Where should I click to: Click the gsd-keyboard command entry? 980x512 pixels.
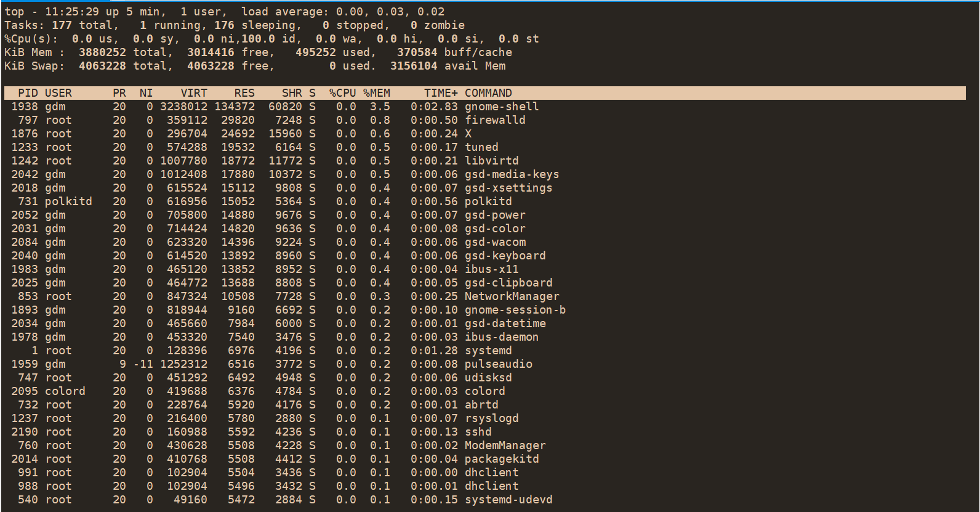tap(505, 256)
